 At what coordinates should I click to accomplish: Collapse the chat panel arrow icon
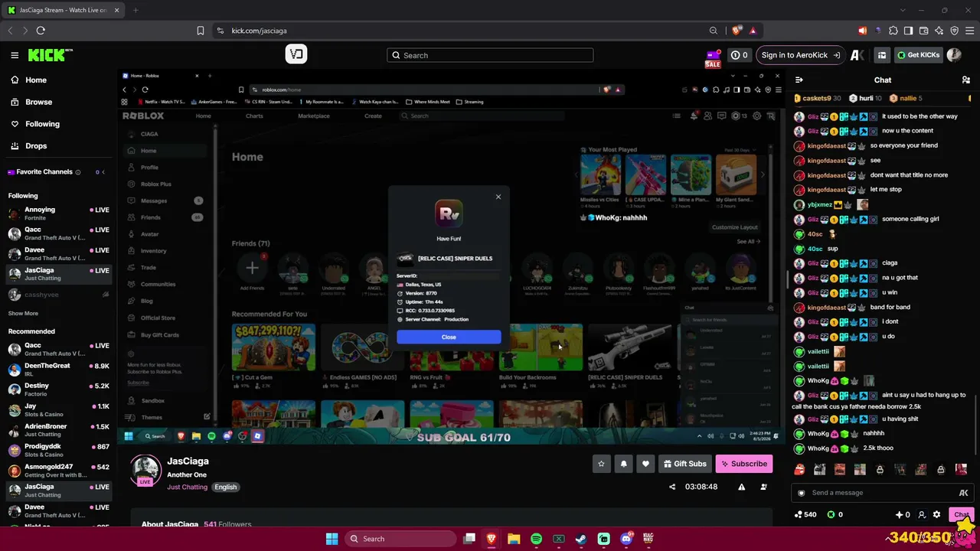pos(799,80)
